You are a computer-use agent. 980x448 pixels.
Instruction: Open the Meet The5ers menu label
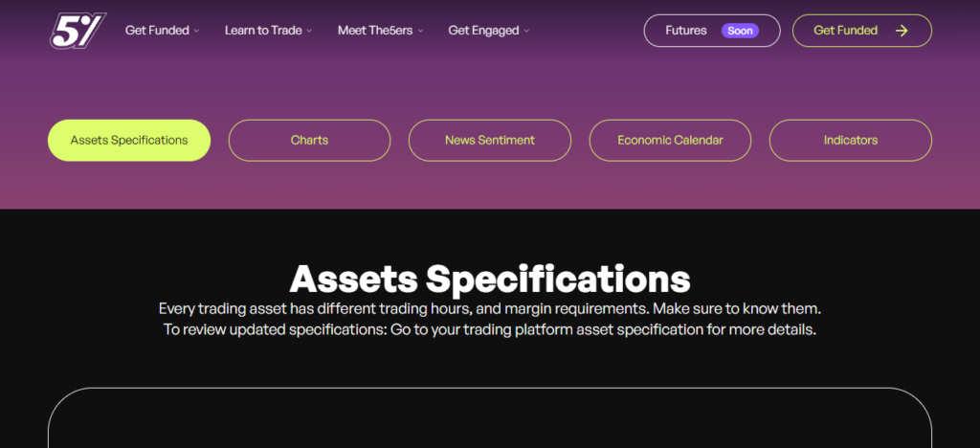[x=375, y=31]
